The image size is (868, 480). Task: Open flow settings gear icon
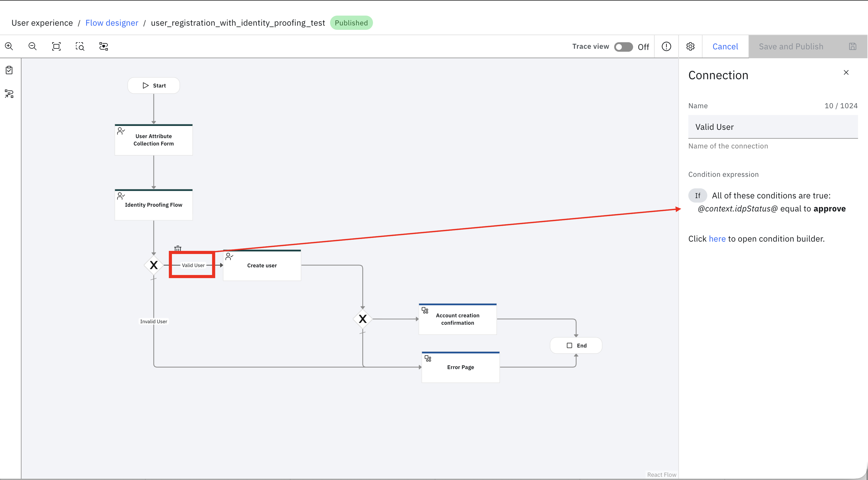(x=690, y=47)
